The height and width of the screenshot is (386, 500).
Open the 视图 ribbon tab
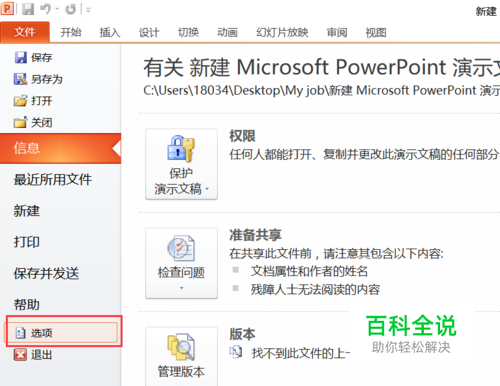tap(376, 32)
